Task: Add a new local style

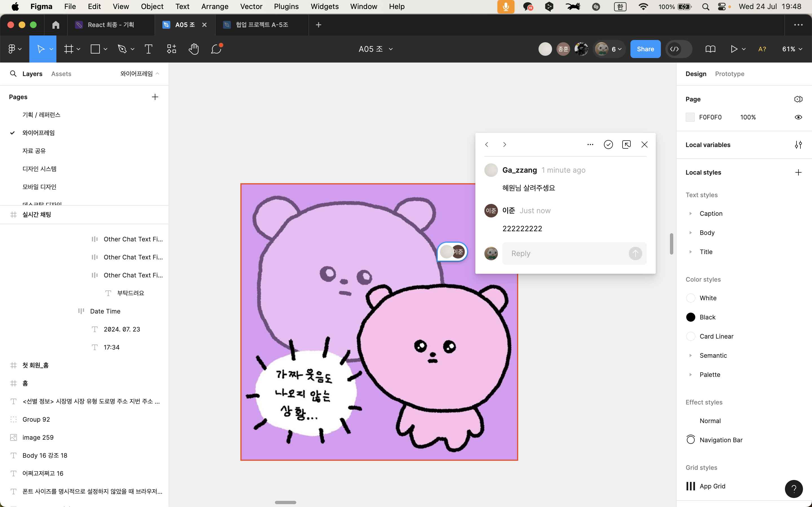Action: tap(798, 172)
